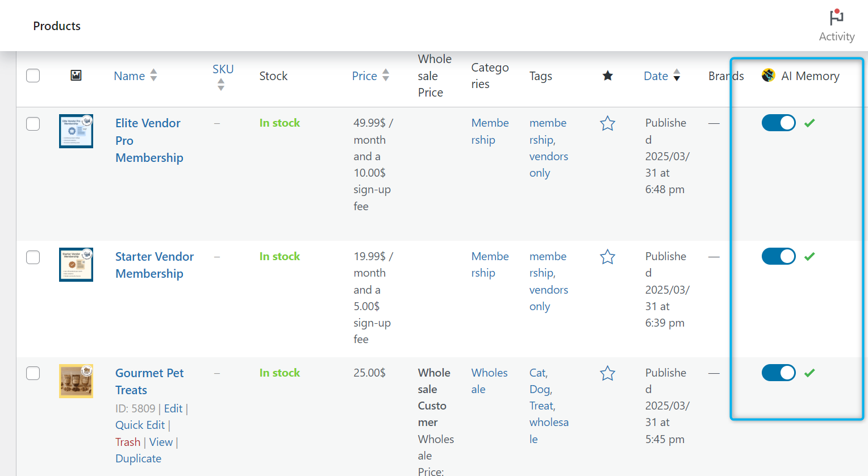Click In stock status for Elite Vendor

pos(279,123)
